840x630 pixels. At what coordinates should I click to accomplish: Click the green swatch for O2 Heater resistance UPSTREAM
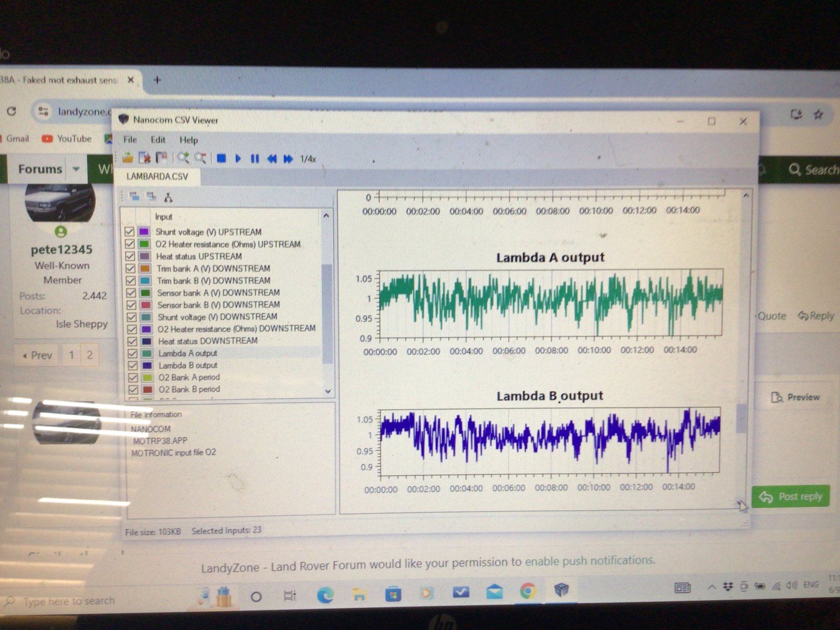click(x=144, y=244)
